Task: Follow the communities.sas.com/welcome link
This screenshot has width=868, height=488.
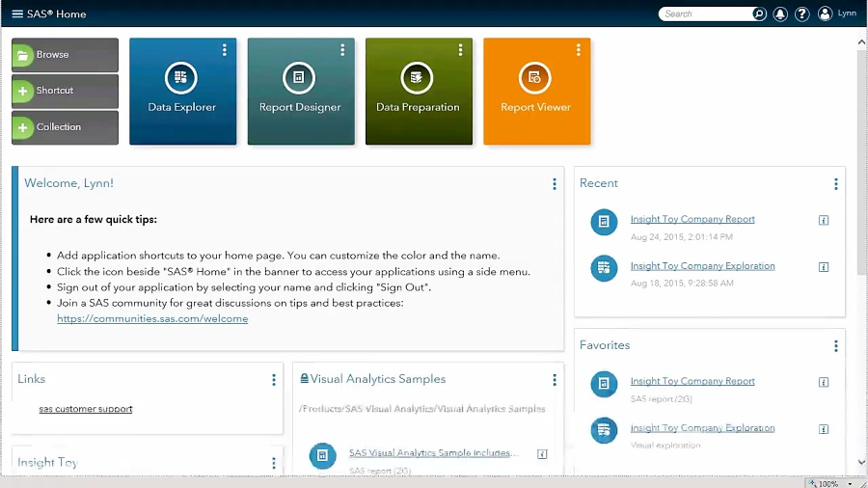Action: (152, 318)
